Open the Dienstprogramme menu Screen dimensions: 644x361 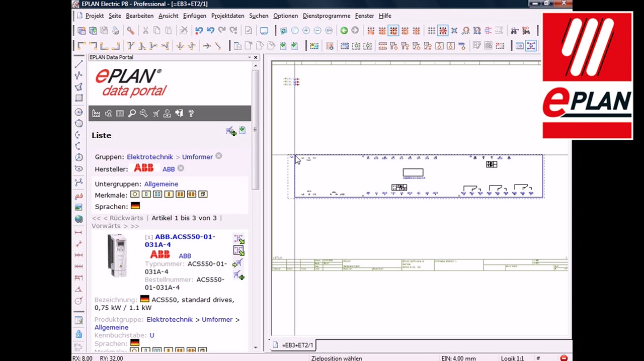pyautogui.click(x=327, y=16)
